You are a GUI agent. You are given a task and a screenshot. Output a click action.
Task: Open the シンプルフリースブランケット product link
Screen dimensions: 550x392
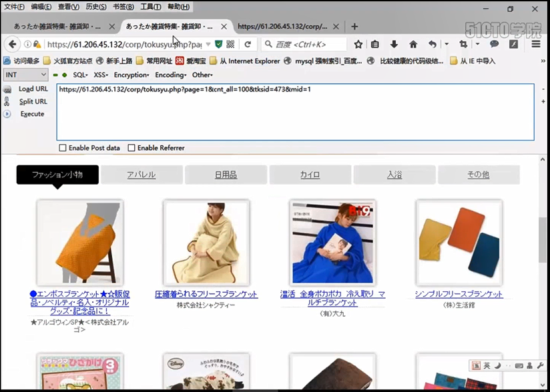click(458, 294)
